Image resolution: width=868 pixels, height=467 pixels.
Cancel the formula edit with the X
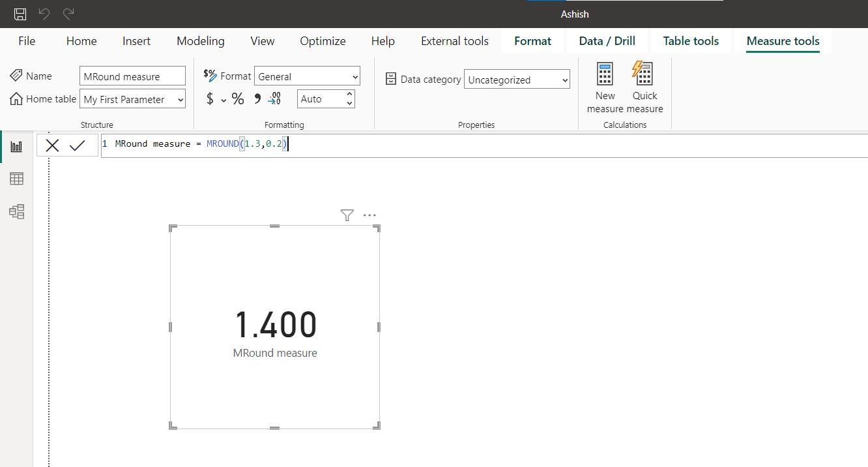click(x=52, y=145)
